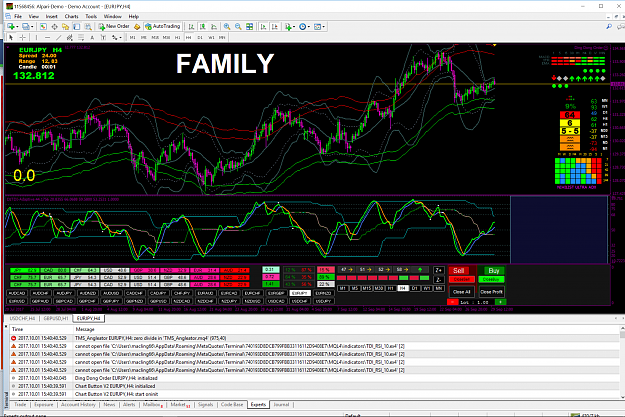Viewport: 625px width, 417px height.
Task: Open the Arrows objects dropdown
Action: [x=116, y=37]
